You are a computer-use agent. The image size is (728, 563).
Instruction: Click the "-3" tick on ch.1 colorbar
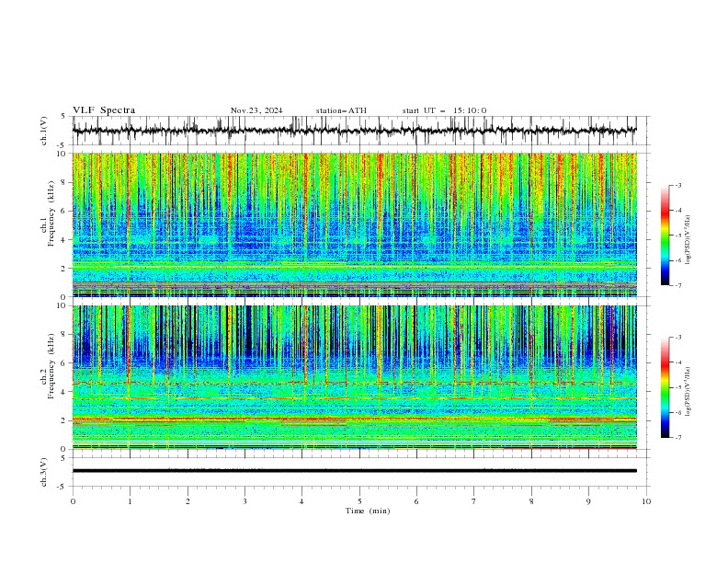pos(677,186)
